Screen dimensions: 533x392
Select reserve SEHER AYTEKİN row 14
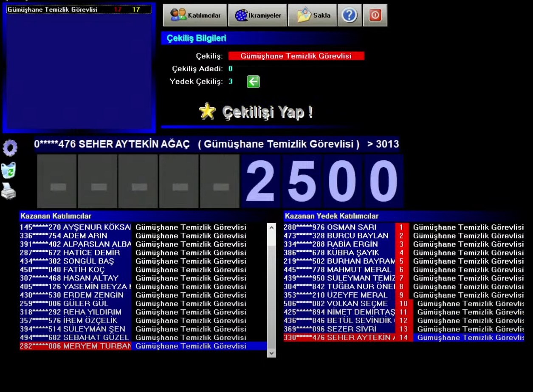340,338
